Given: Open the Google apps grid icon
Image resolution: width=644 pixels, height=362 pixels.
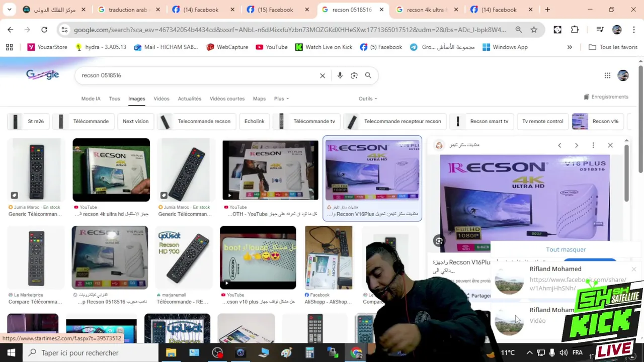Looking at the screenshot, I should tap(607, 75).
